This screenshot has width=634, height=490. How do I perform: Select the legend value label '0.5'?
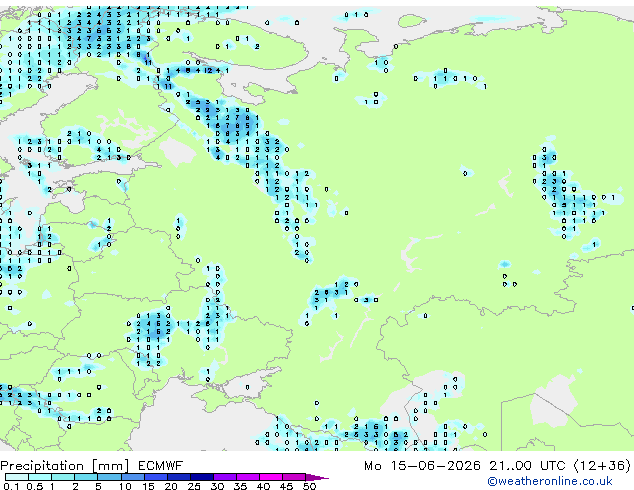pos(35,486)
